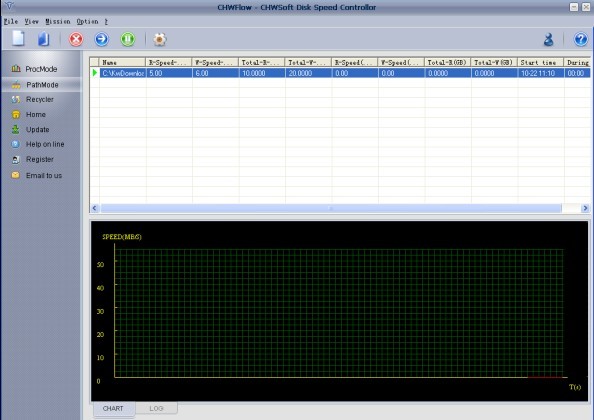594x420 pixels.
Task: Click the ProcMode chart icon in sidebar
Action: pos(16,69)
